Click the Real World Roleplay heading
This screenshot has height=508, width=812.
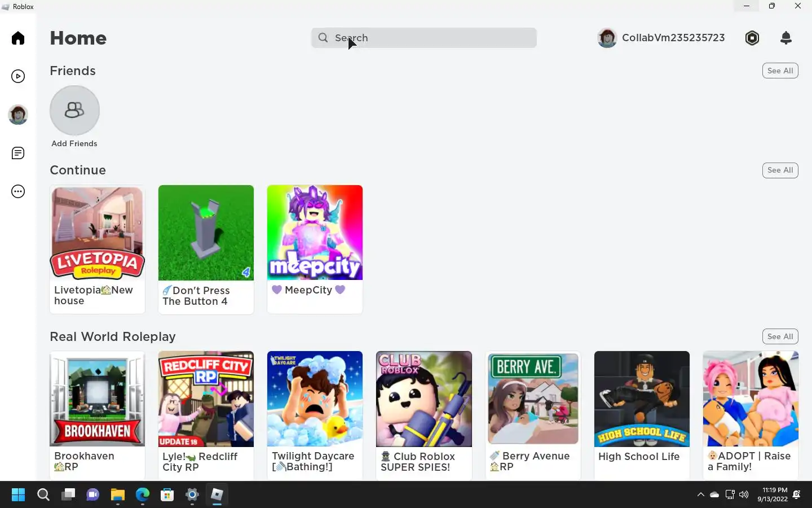click(x=113, y=336)
